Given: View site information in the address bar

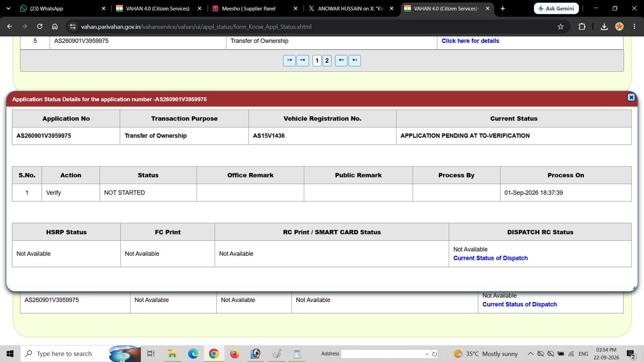Looking at the screenshot, I should [72, 26].
